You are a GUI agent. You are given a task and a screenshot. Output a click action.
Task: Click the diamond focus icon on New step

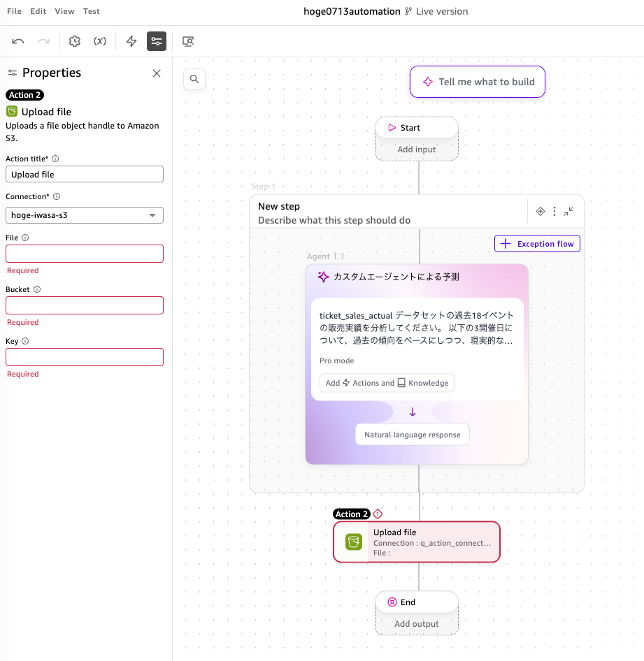click(x=541, y=211)
